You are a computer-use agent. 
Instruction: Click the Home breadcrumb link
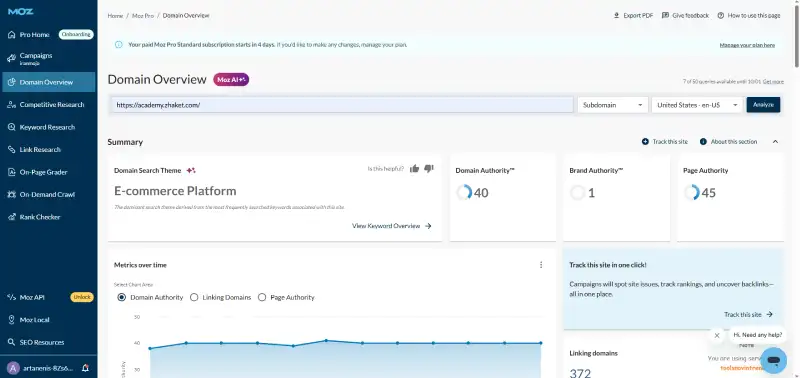115,16
